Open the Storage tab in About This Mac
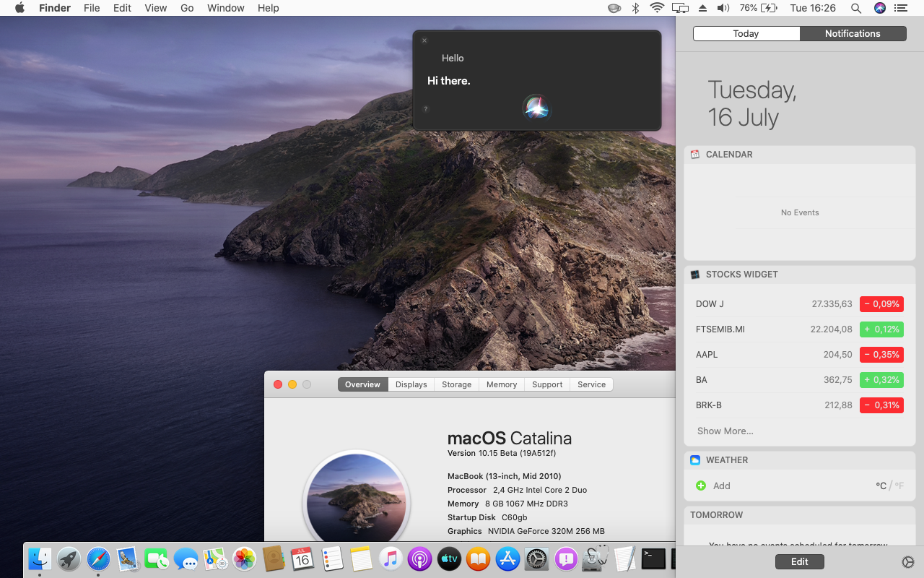The image size is (924, 578). click(x=457, y=384)
